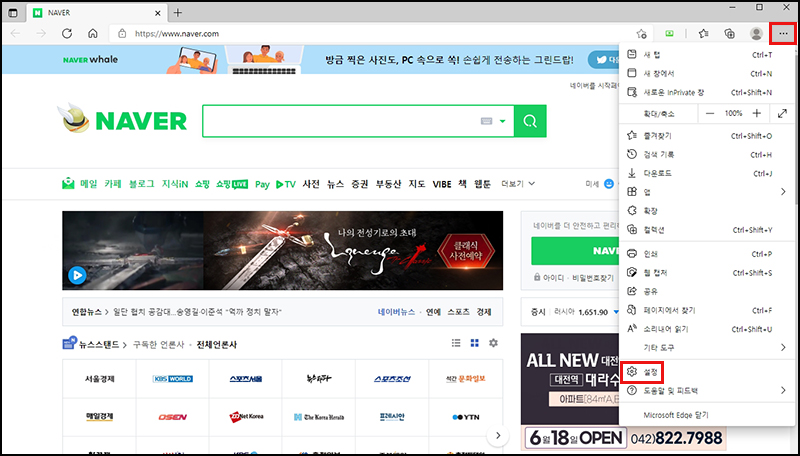The image size is (800, 456).
Task: Click the address bar lock icon
Action: pos(122,34)
